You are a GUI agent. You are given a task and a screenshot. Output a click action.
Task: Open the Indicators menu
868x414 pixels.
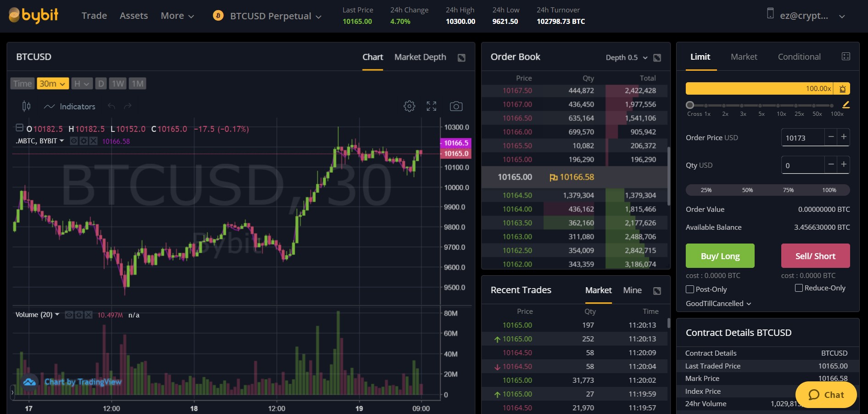coord(69,106)
